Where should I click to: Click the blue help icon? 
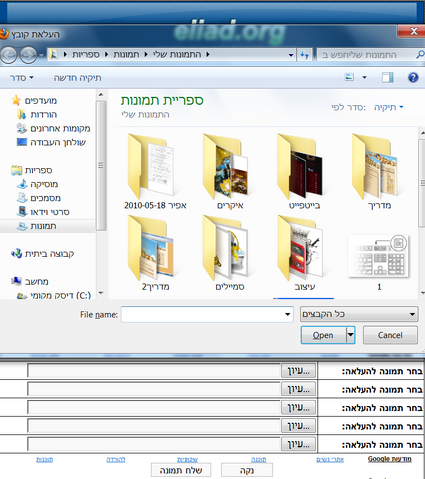point(413,78)
